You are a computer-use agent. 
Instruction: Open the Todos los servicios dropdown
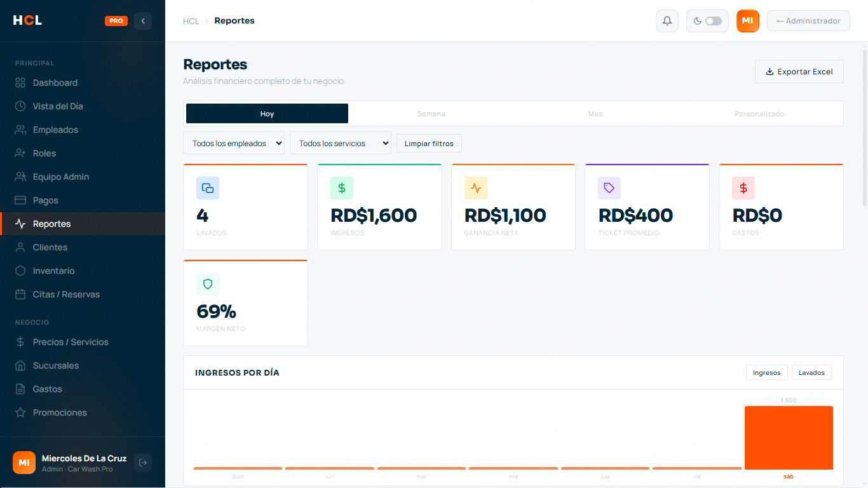click(x=341, y=143)
